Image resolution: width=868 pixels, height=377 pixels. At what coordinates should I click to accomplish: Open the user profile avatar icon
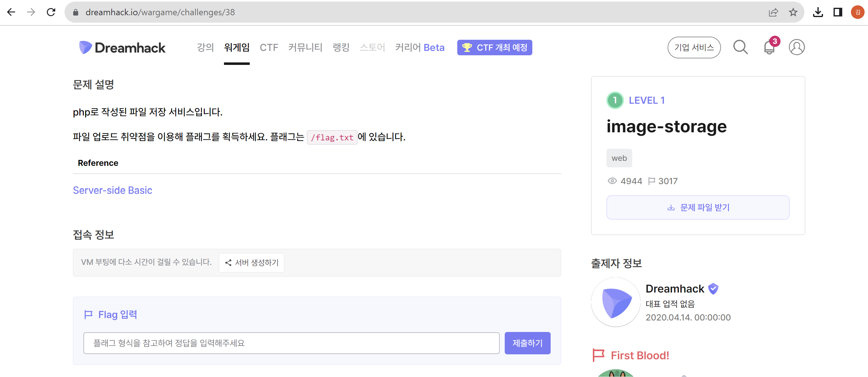tap(797, 47)
